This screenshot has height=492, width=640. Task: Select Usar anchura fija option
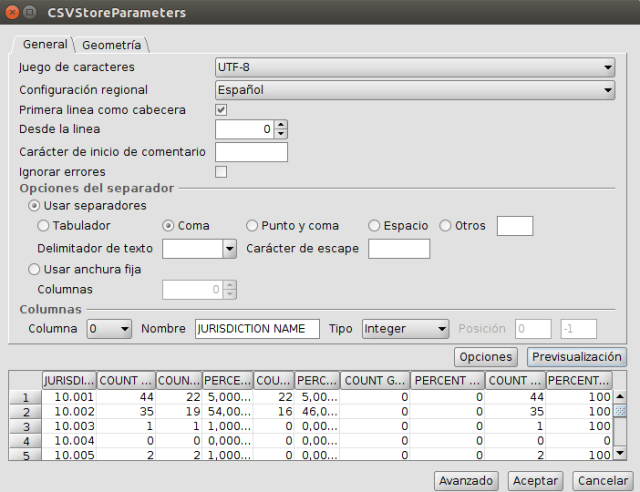[36, 269]
